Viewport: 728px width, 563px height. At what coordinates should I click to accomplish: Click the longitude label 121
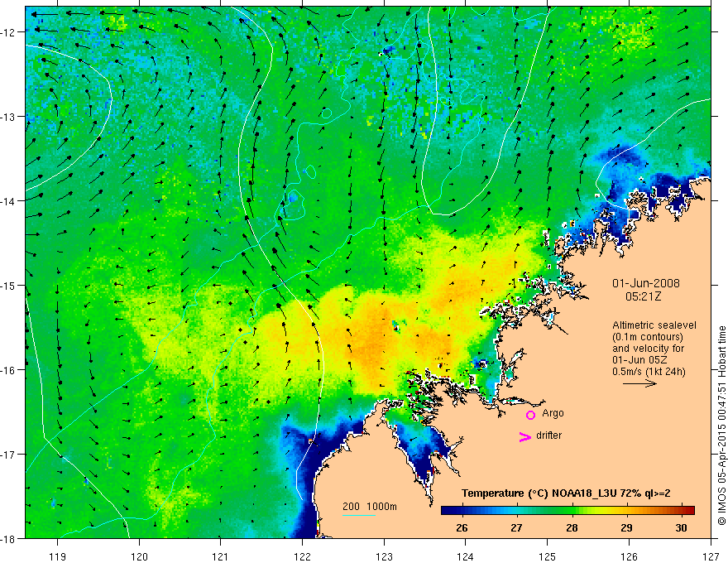point(221,556)
